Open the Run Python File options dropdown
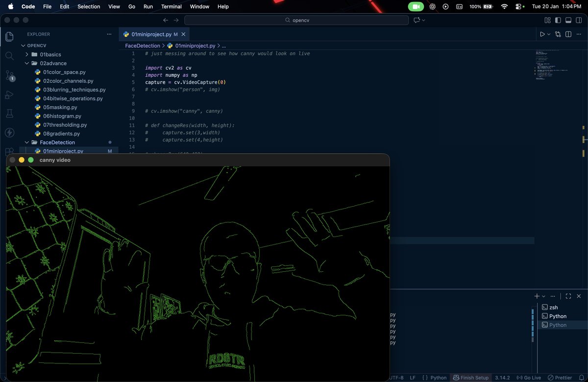Screen dimensions: 588x382 549,34
